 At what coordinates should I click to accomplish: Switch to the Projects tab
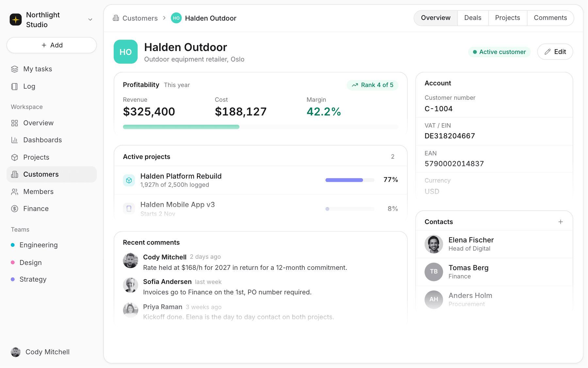coord(507,18)
